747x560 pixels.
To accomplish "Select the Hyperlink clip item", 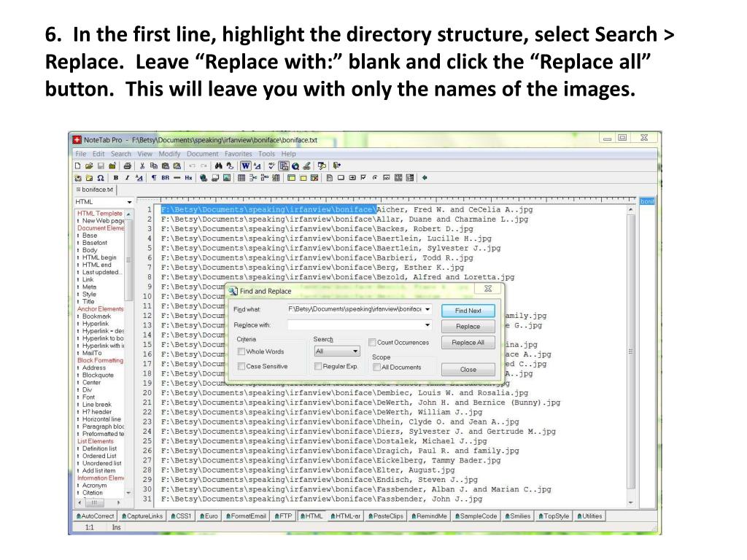I will (x=96, y=324).
